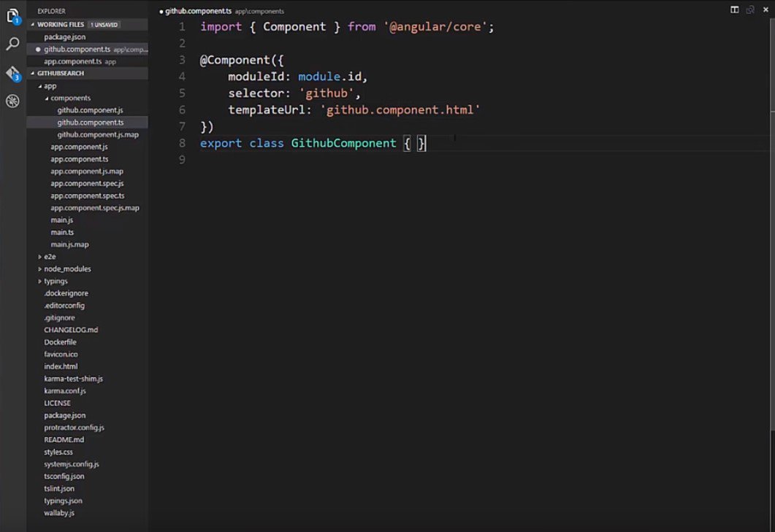The height and width of the screenshot is (532, 775).
Task: Open CHANGELOG.md
Action: click(71, 330)
